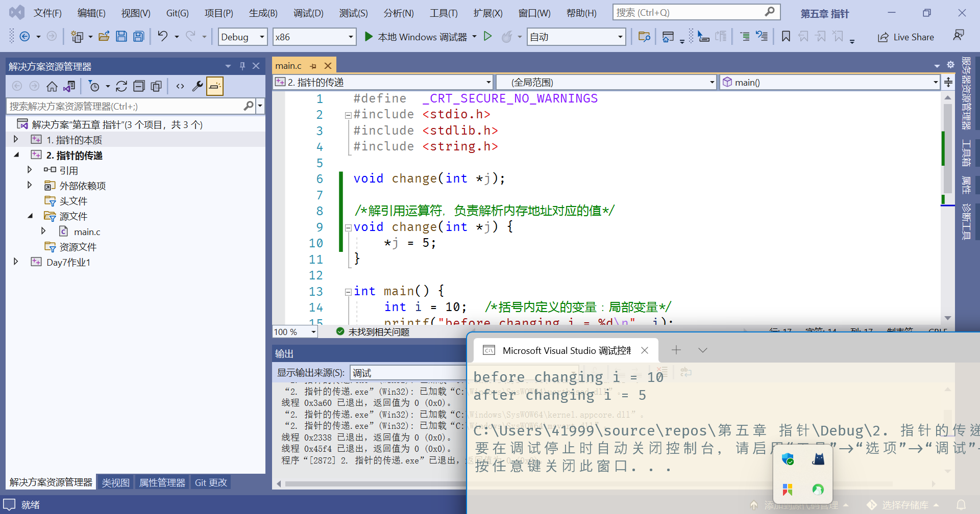Collapse the 源文件 folder

pos(30,216)
